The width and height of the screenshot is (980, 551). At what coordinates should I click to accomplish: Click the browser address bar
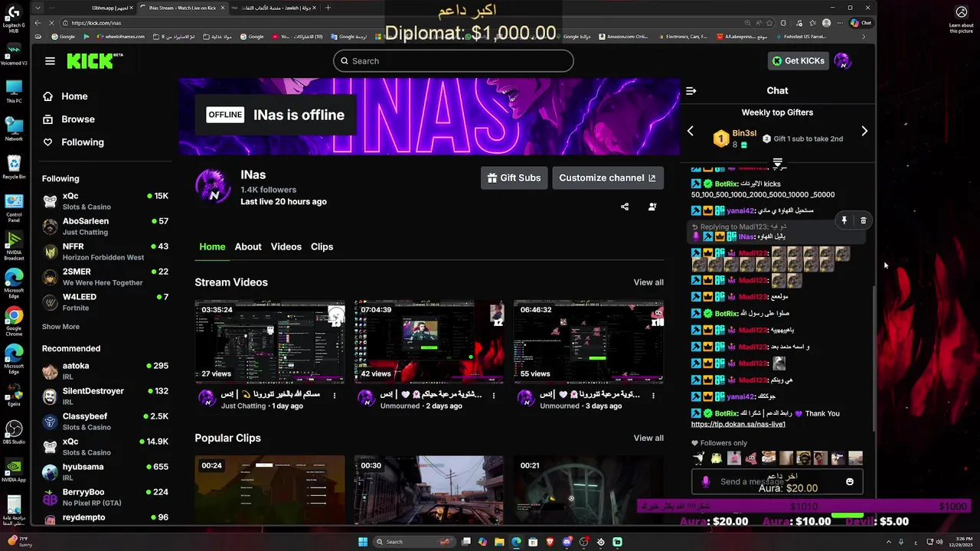point(398,23)
